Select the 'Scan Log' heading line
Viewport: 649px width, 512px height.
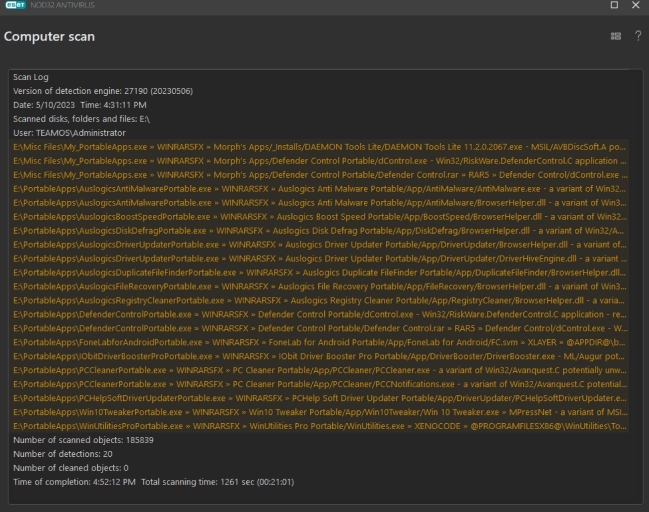(31, 77)
